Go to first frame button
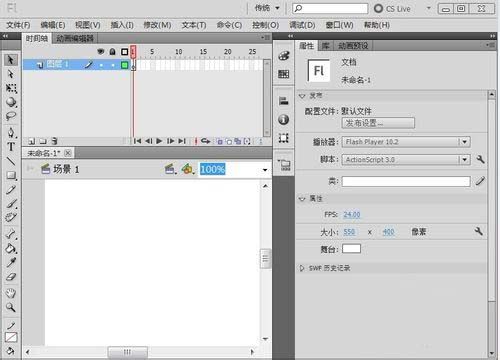This screenshot has height=360, width=500. pyautogui.click(x=137, y=141)
